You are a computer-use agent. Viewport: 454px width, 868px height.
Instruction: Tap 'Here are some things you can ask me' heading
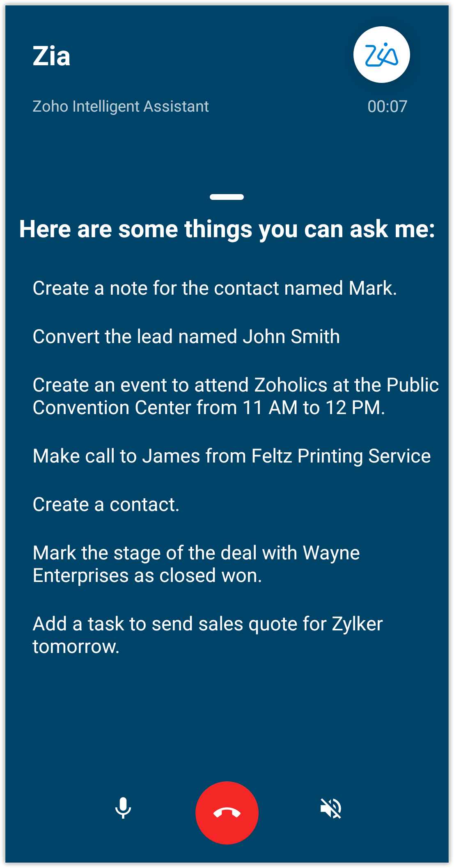coord(227,229)
